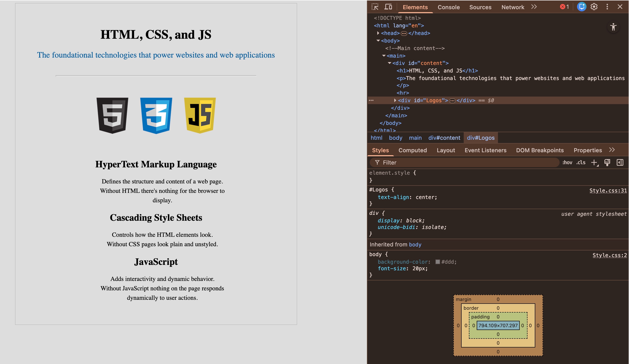Select the inspect element cursor tool
629x364 pixels.
click(x=375, y=7)
